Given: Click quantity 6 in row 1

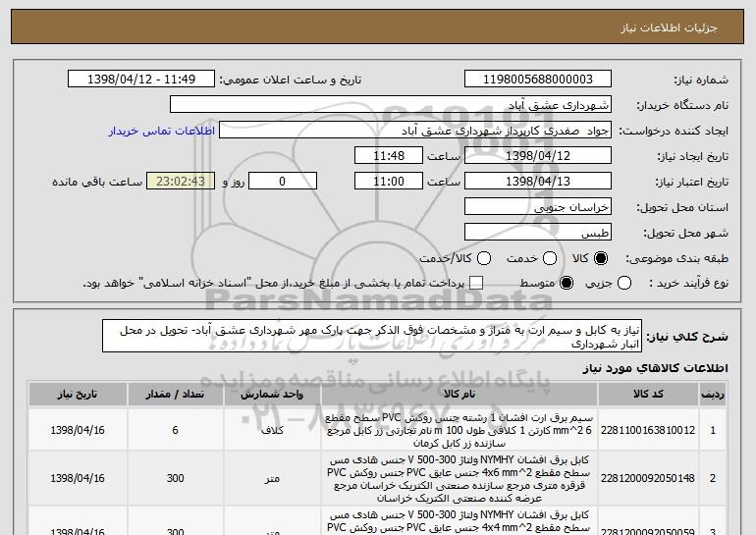Looking at the screenshot, I should (175, 430).
